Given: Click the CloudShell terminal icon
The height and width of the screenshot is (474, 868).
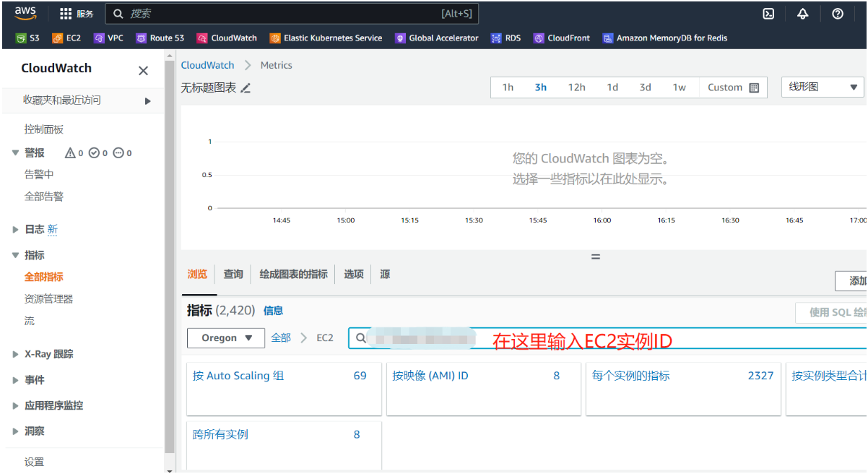Looking at the screenshot, I should pyautogui.click(x=769, y=14).
